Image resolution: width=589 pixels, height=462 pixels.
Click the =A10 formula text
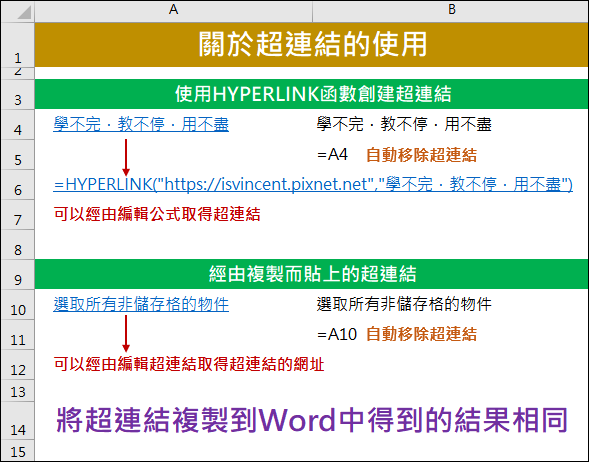click(337, 334)
